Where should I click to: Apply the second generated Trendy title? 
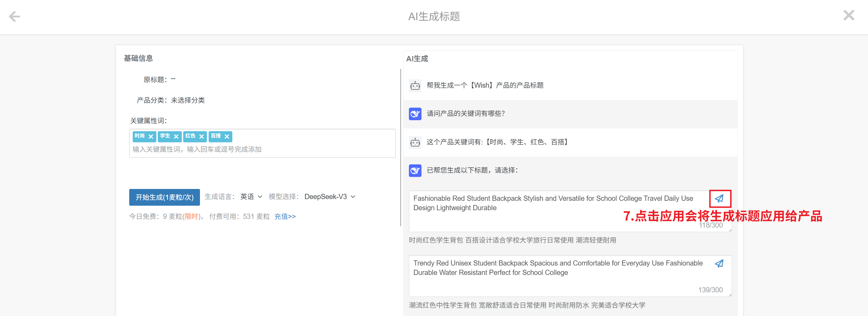coord(719,263)
